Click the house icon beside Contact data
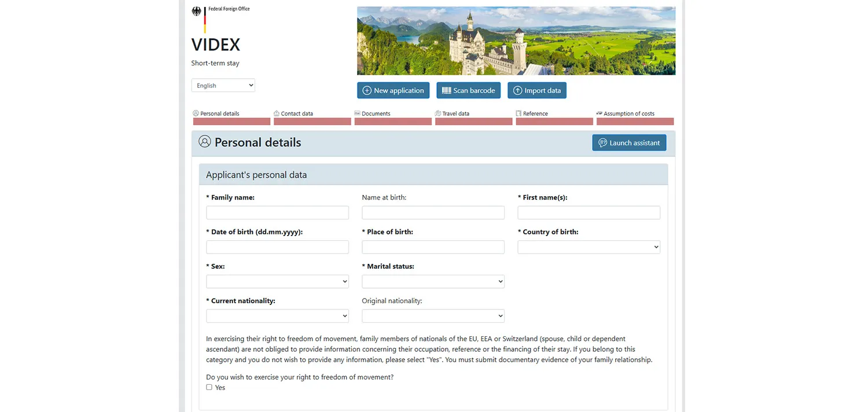 [x=277, y=113]
